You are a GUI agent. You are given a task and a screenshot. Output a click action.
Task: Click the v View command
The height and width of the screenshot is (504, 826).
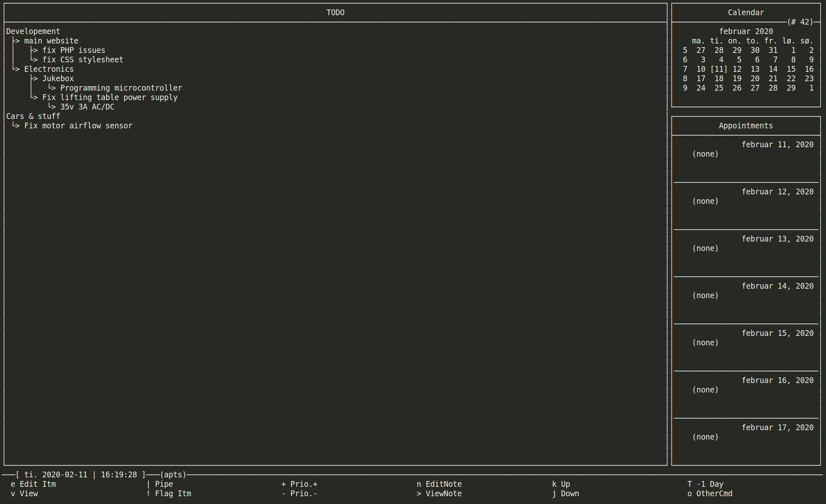(x=25, y=493)
